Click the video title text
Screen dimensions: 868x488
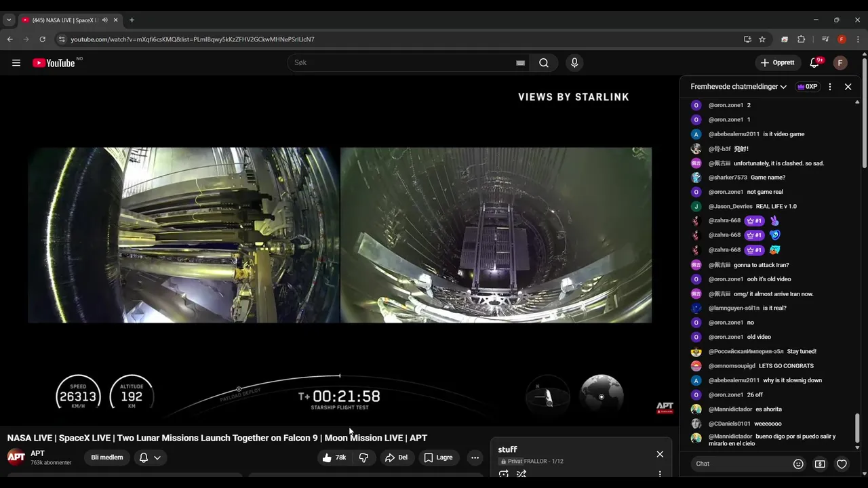pos(217,438)
